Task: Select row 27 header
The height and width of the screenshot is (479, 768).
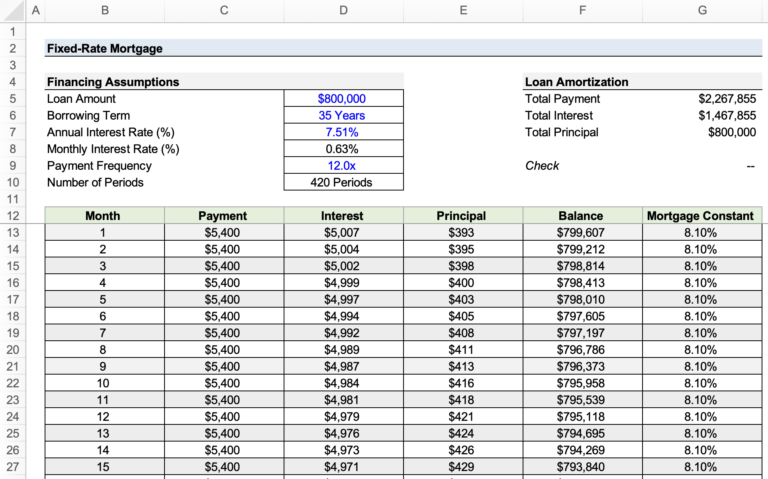Action: (13, 467)
